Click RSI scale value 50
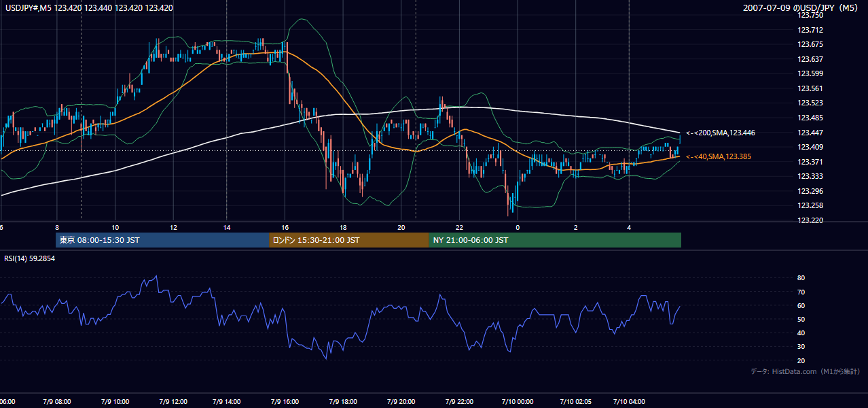Viewport: 868px width, 408px height. coord(801,319)
